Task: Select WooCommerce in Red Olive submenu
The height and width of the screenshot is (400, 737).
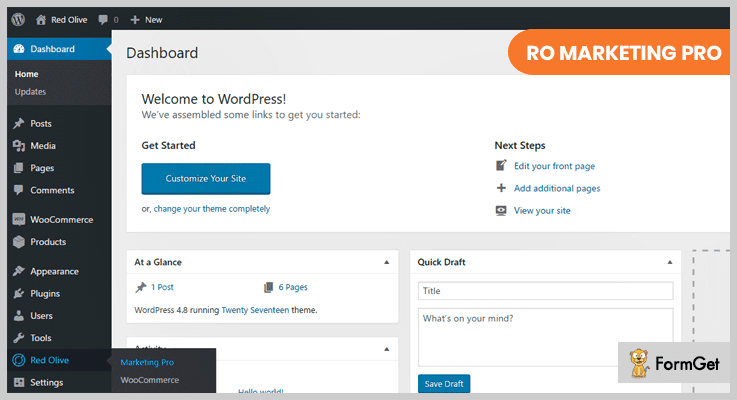Action: point(149,380)
